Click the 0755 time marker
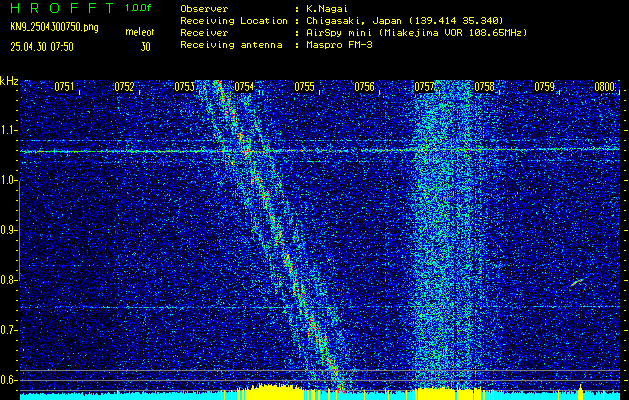629x400 pixels. [304, 87]
